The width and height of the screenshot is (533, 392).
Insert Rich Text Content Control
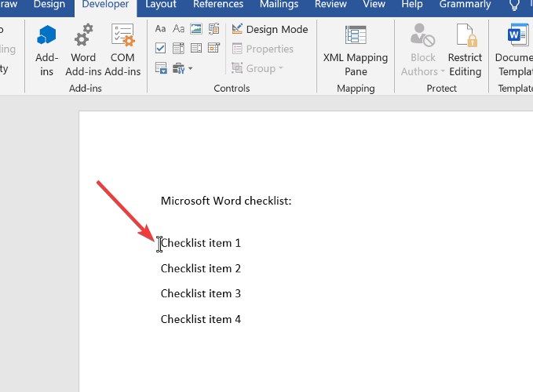coord(160,29)
